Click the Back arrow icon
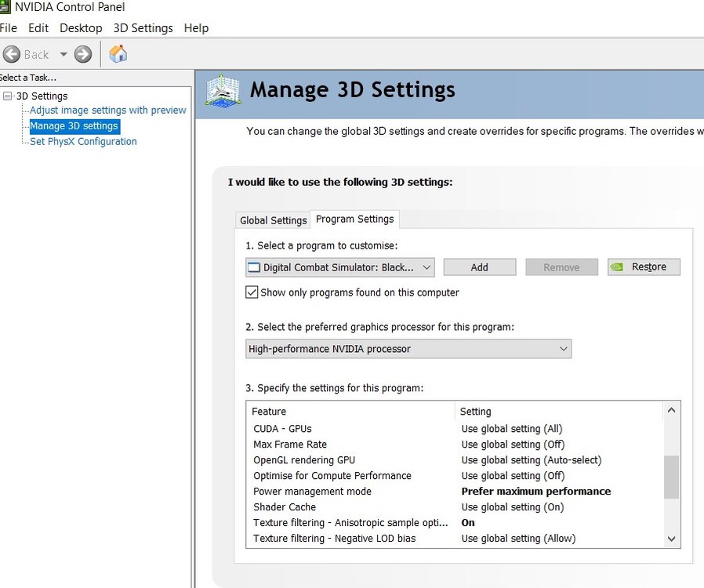The height and width of the screenshot is (588, 704). pyautogui.click(x=12, y=54)
